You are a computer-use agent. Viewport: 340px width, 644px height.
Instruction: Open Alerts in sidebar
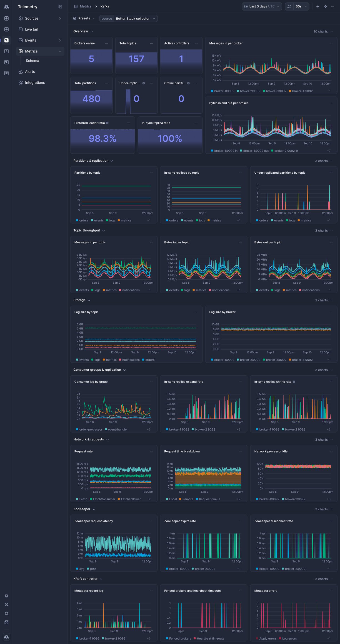pos(40,72)
